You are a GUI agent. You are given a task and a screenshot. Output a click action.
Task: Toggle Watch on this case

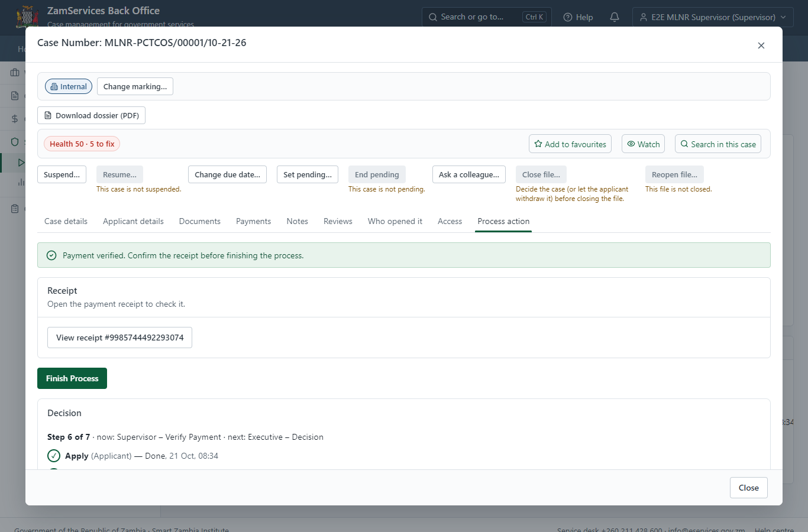[x=643, y=144]
